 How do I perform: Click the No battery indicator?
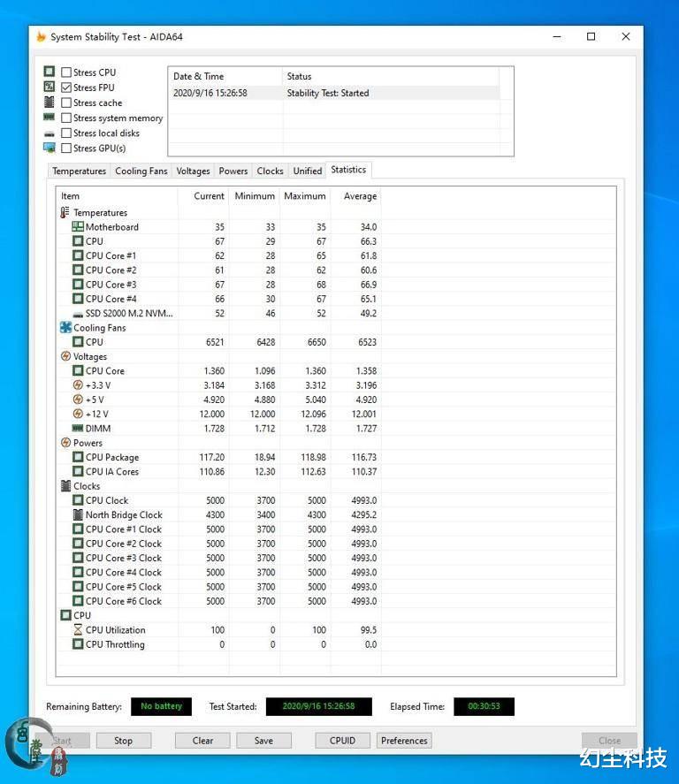[161, 706]
